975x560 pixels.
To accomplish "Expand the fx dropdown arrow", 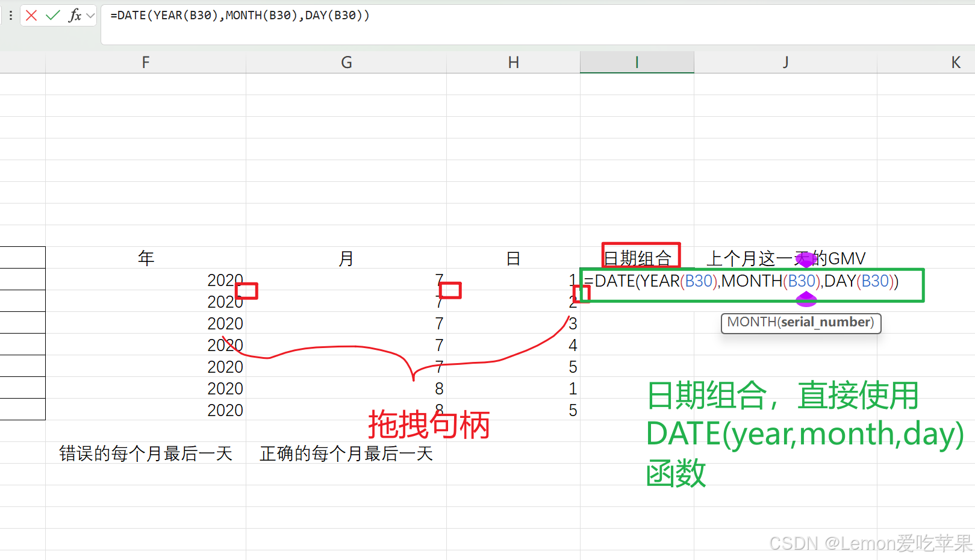I will [90, 16].
